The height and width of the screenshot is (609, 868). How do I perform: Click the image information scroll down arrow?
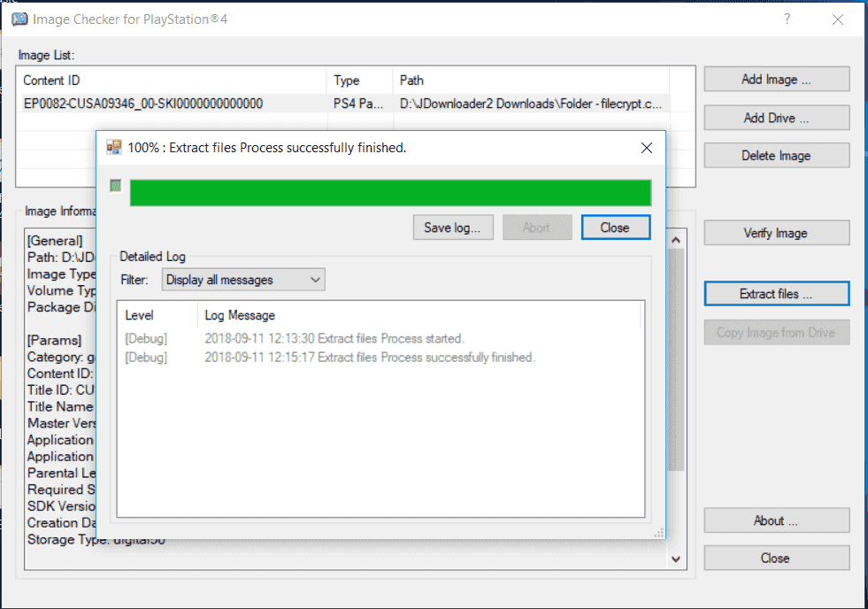click(x=675, y=559)
